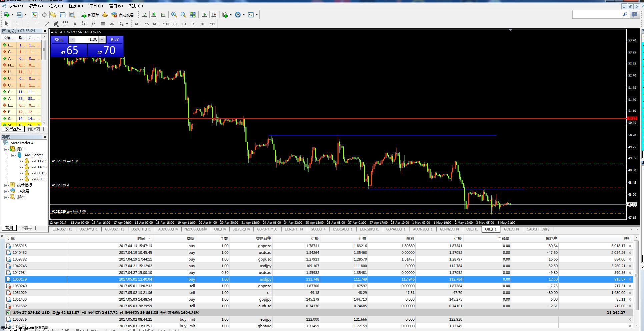Switch to the 收藏夹 favorites tab
The width and height of the screenshot is (644, 331).
26,228
